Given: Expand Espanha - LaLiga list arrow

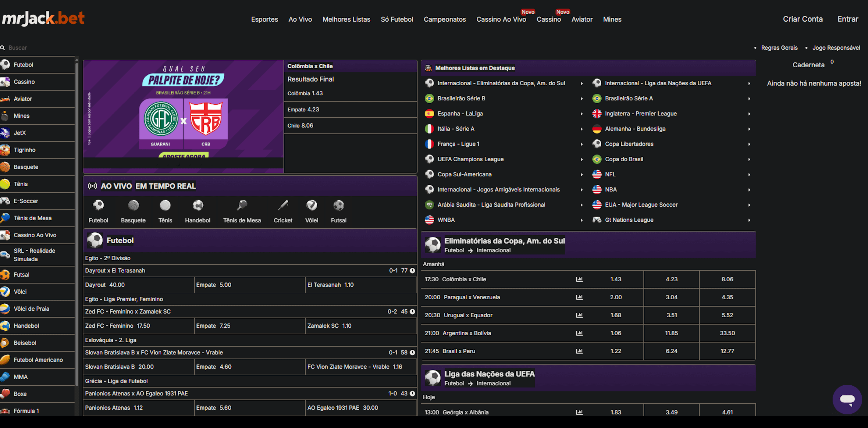Looking at the screenshot, I should pyautogui.click(x=582, y=114).
